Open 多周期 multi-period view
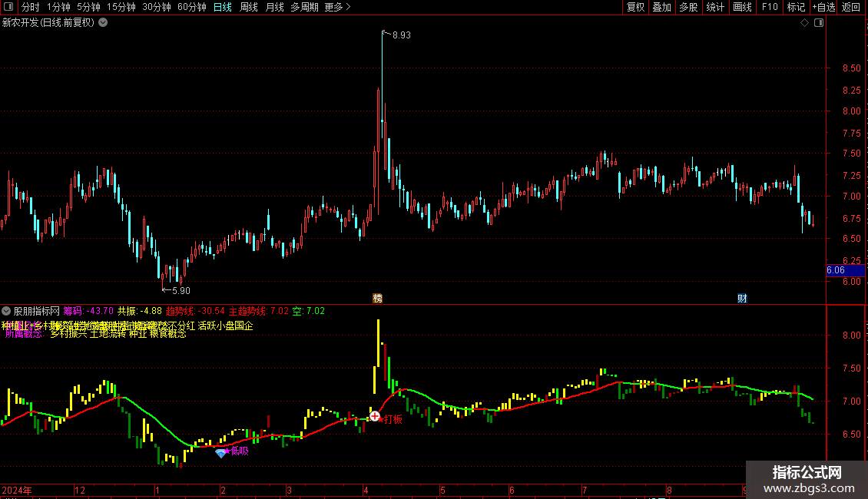Viewport: 868px width, 499px height. [304, 7]
